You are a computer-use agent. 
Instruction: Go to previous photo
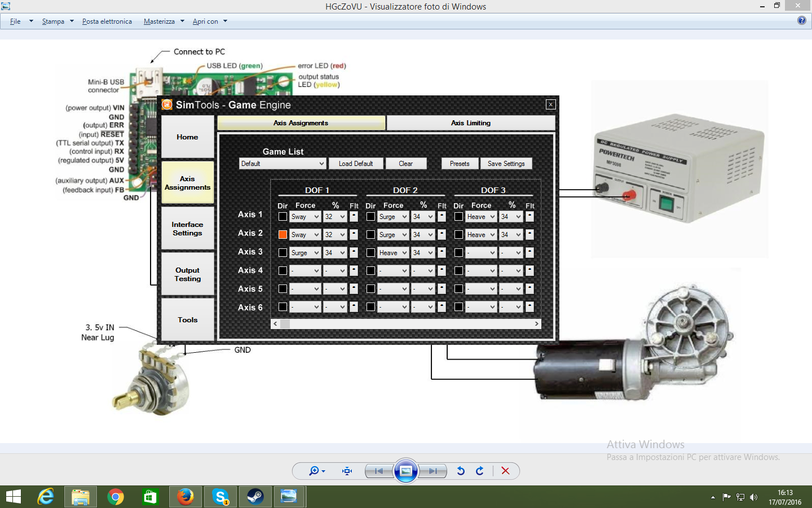click(x=379, y=471)
